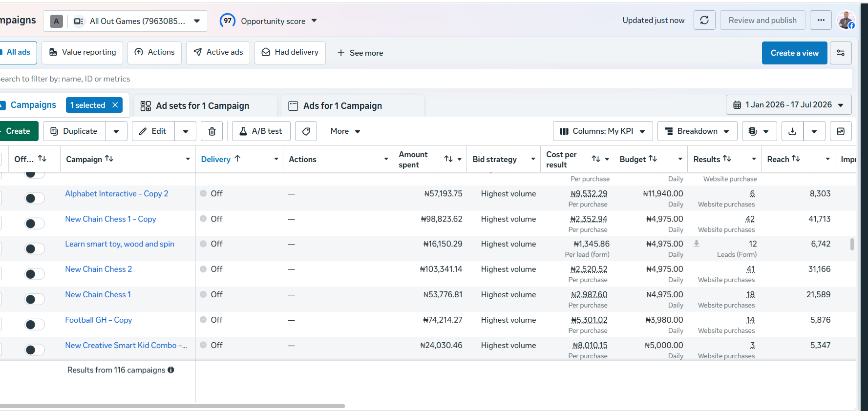Click the green Create button

[x=18, y=131]
